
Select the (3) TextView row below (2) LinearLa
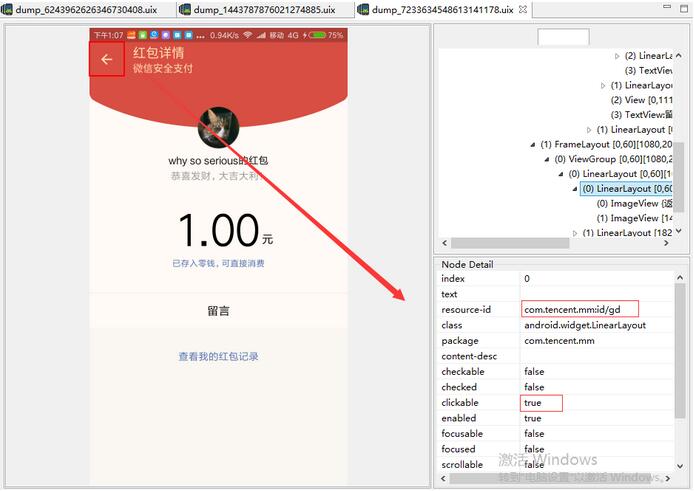(648, 70)
